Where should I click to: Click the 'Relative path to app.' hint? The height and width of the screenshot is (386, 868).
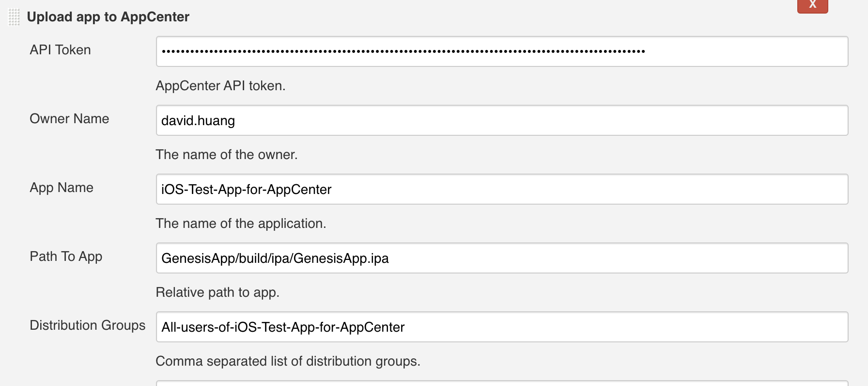(x=217, y=292)
